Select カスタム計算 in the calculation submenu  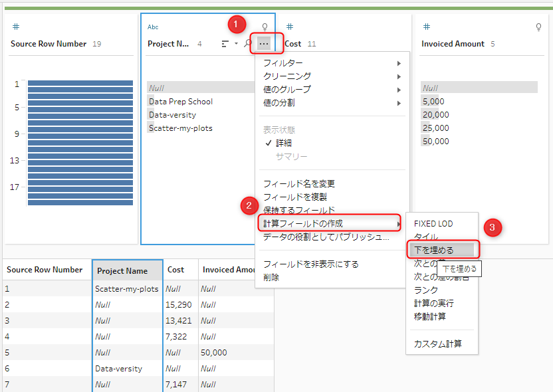pos(437,343)
